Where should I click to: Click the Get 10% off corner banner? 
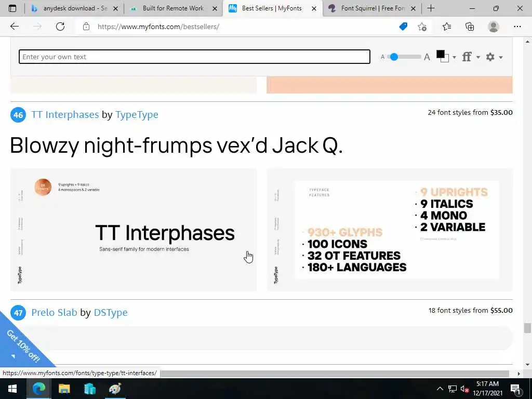(23, 345)
